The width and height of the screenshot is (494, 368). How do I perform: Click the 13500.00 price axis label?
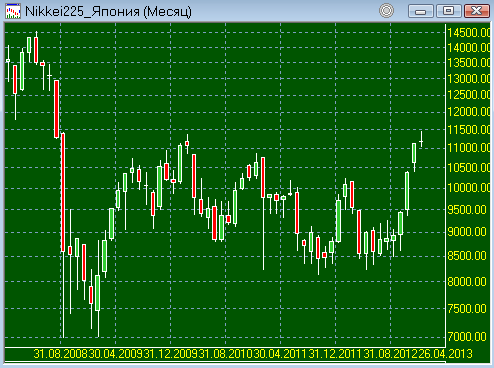tap(469, 63)
